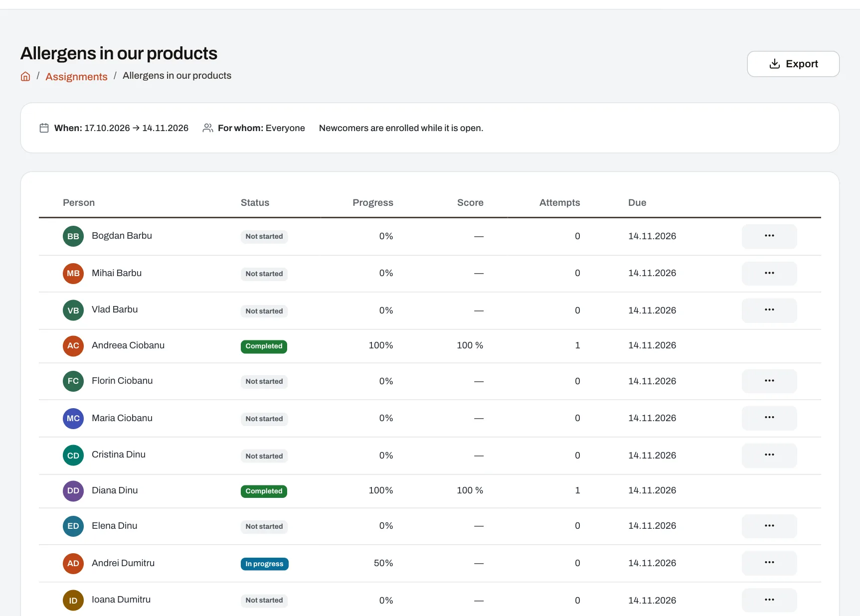Click the Due column header

tap(637, 202)
